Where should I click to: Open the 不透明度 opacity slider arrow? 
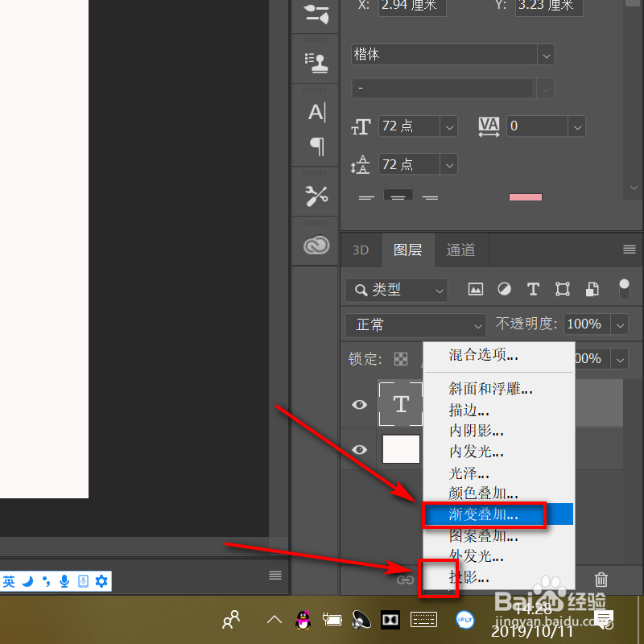click(x=619, y=325)
